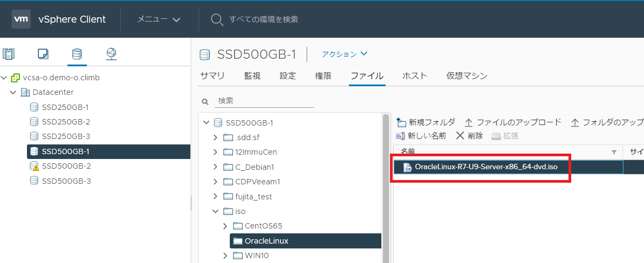
Task: Switch to the ホスト tab
Action: point(415,76)
